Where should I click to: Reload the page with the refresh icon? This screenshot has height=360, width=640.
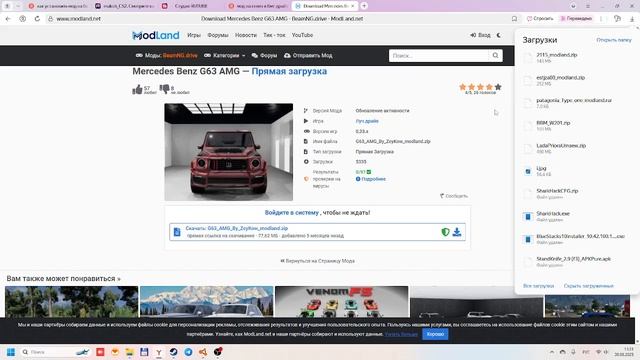(37, 19)
